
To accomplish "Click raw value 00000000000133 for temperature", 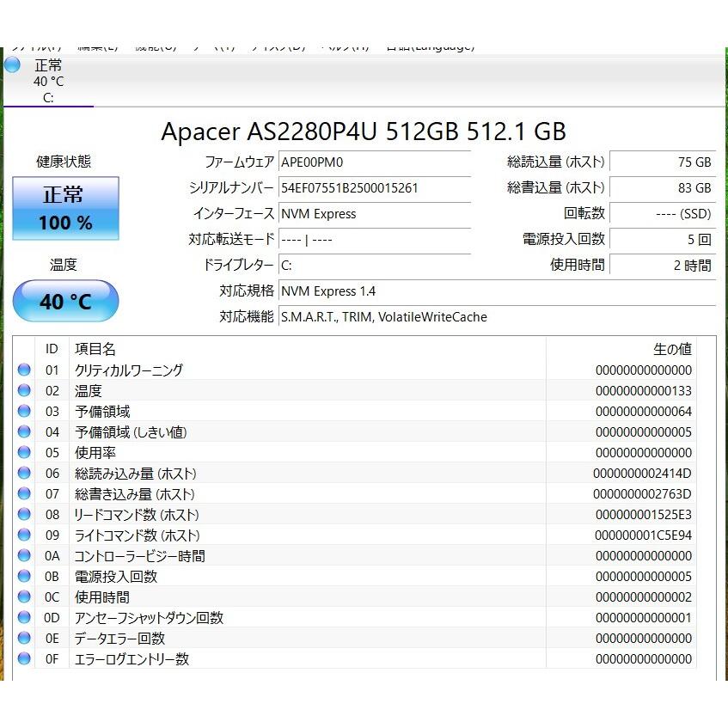I will (644, 391).
